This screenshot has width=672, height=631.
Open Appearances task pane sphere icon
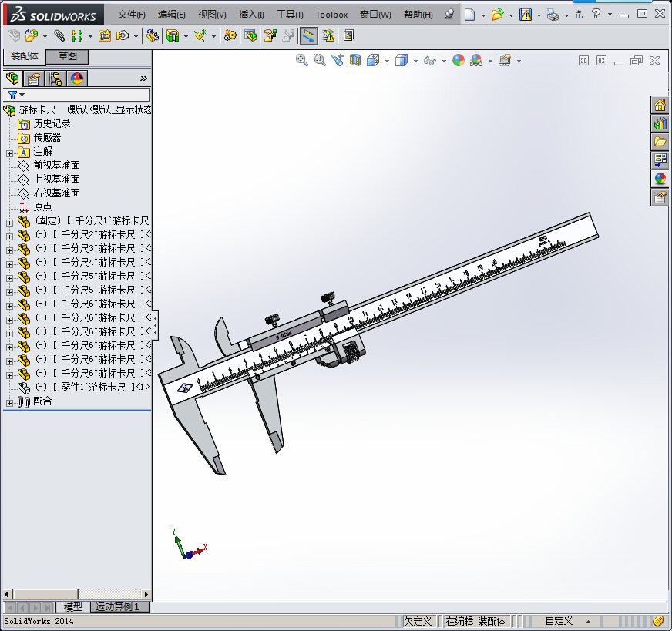pyautogui.click(x=660, y=179)
